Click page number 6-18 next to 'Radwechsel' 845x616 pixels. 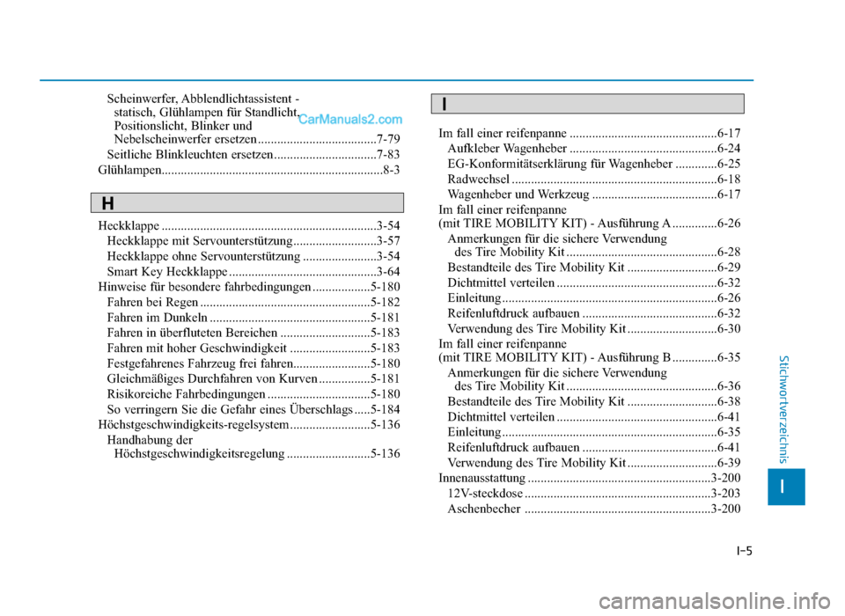(x=729, y=179)
